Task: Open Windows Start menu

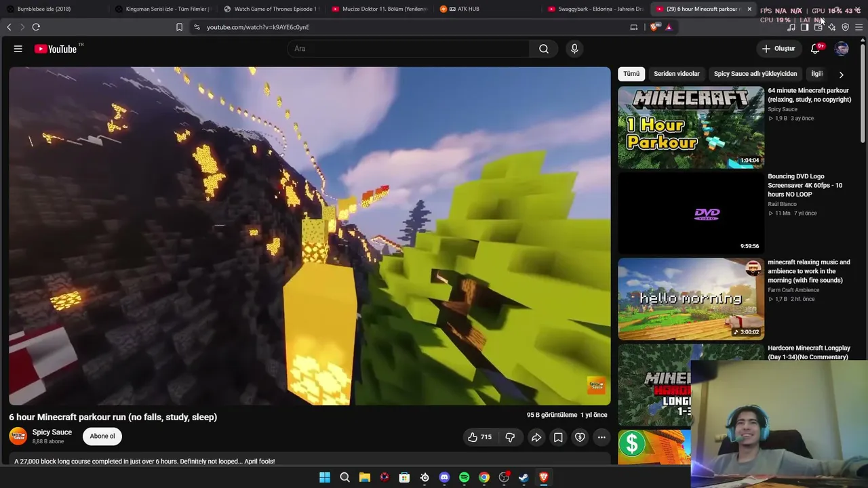Action: (325, 477)
